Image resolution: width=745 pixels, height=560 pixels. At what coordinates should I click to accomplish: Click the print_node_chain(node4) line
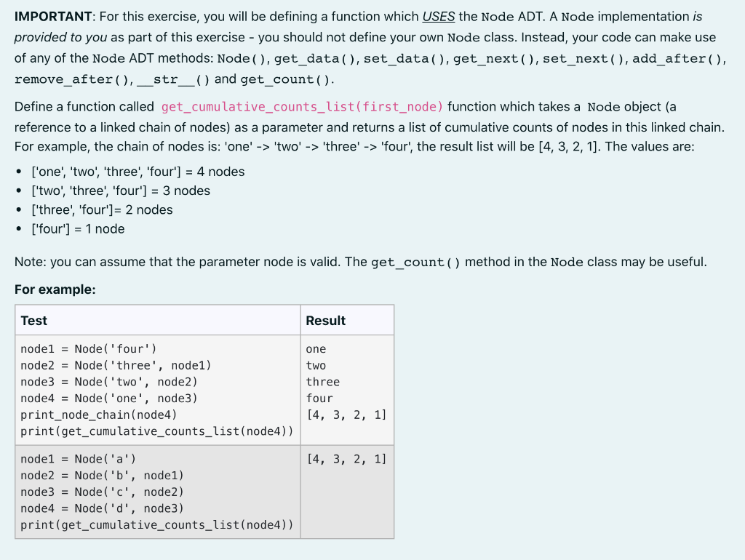100,415
